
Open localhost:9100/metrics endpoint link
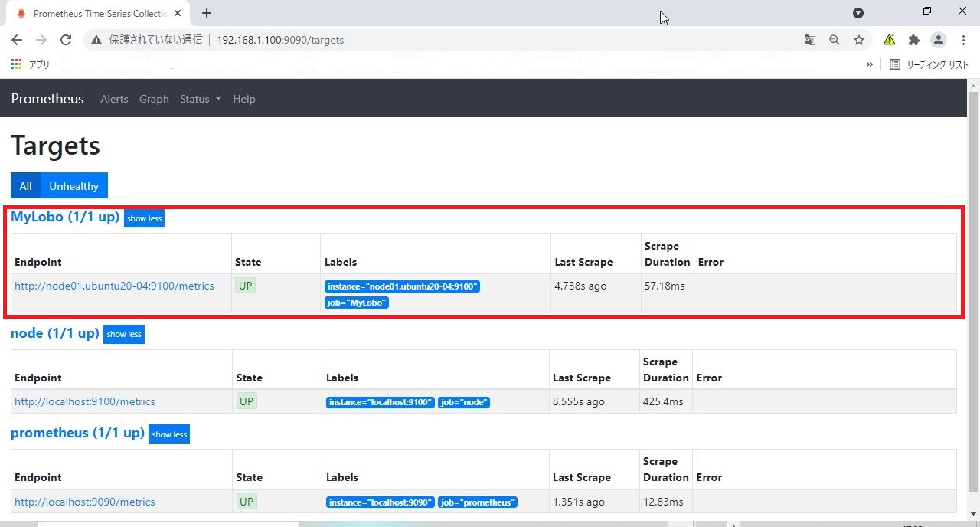pos(85,401)
